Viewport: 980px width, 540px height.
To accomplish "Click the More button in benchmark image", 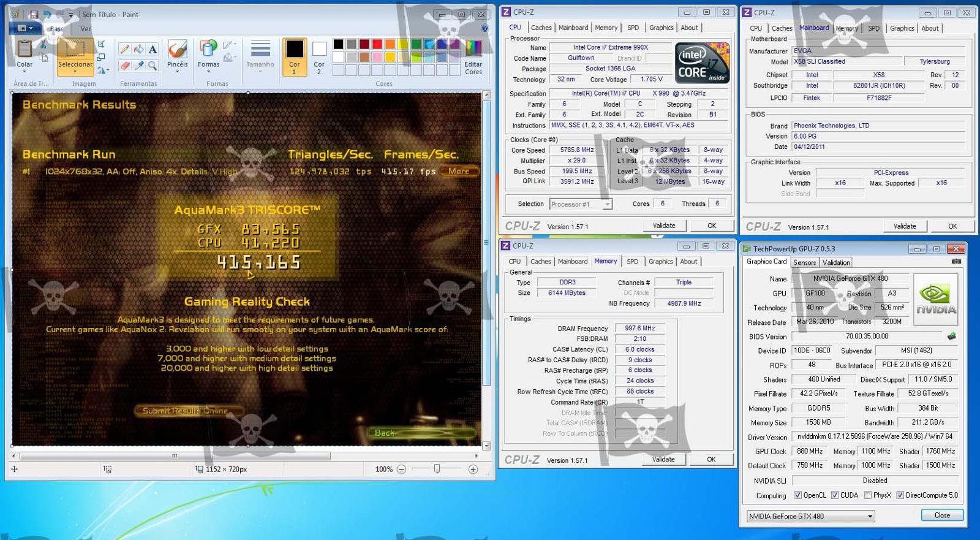I will (x=459, y=172).
